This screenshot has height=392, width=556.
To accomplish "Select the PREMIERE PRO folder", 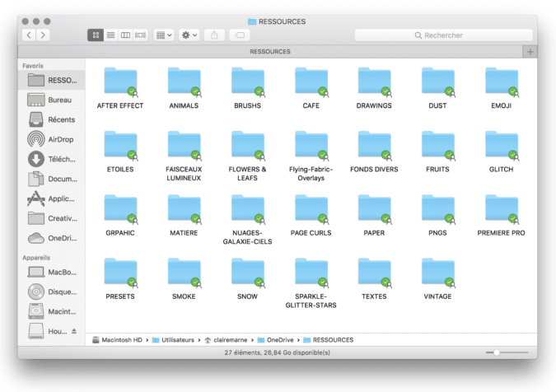I will (501, 216).
